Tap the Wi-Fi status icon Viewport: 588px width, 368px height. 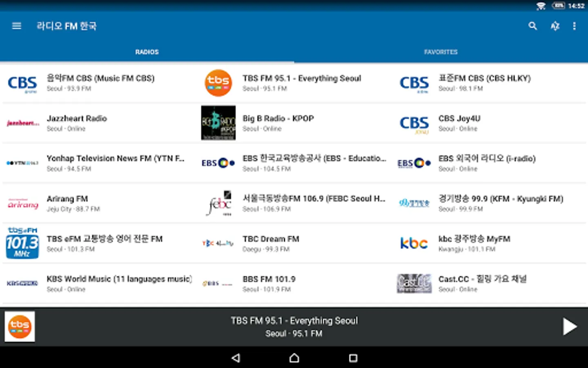(x=541, y=6)
